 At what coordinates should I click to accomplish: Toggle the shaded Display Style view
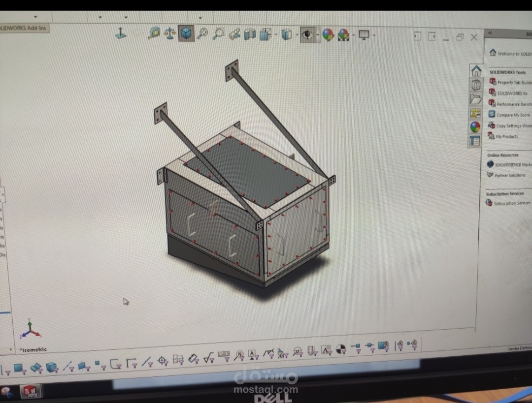(285, 34)
